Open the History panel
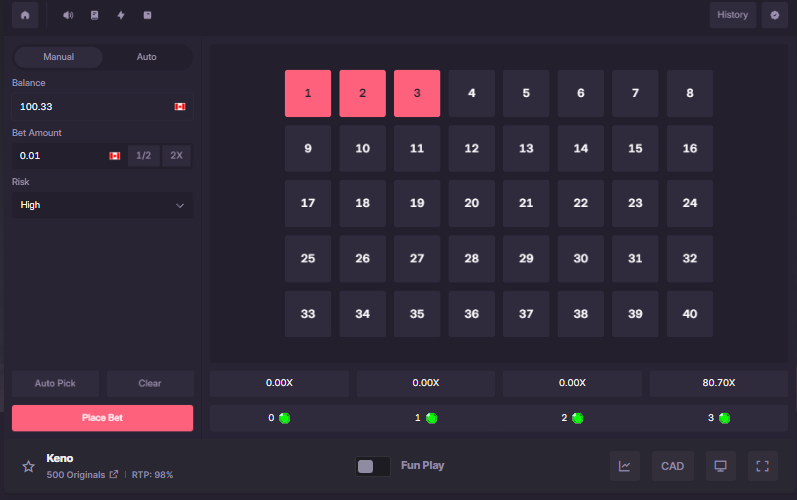Viewport: 797px width, 500px height. pyautogui.click(x=732, y=15)
